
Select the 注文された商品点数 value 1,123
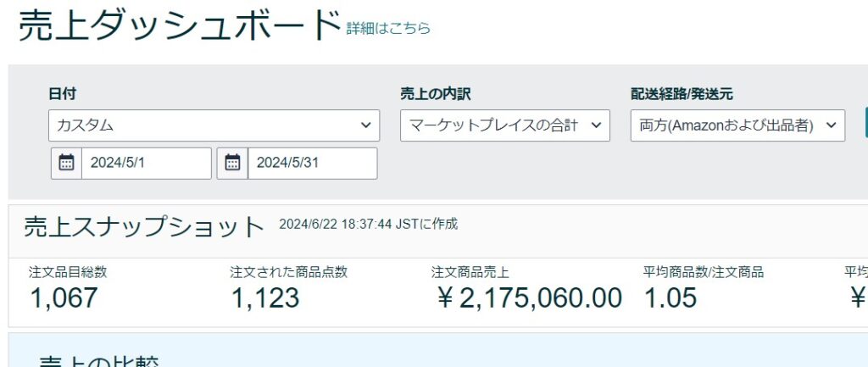tap(264, 297)
